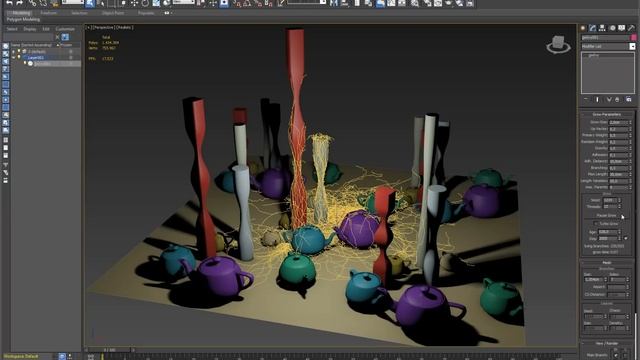The height and width of the screenshot is (360, 640).
Task: Open the Modeling ribbon tab
Action: pyautogui.click(x=21, y=13)
